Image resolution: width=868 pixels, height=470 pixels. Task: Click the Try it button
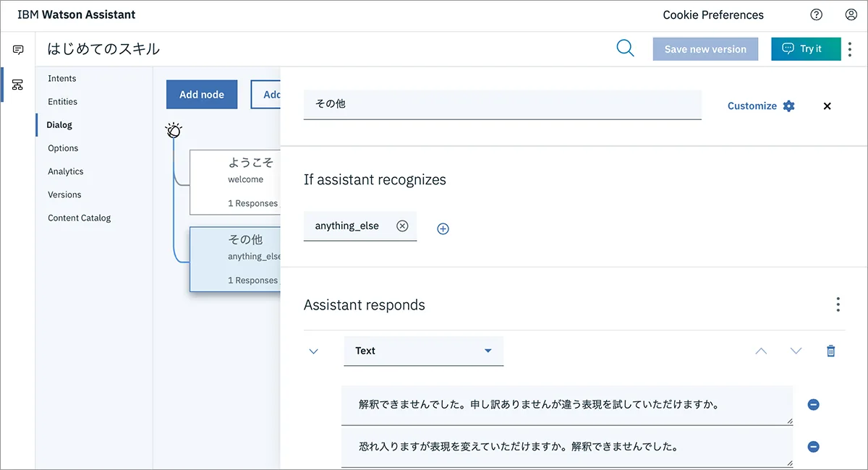coord(806,49)
